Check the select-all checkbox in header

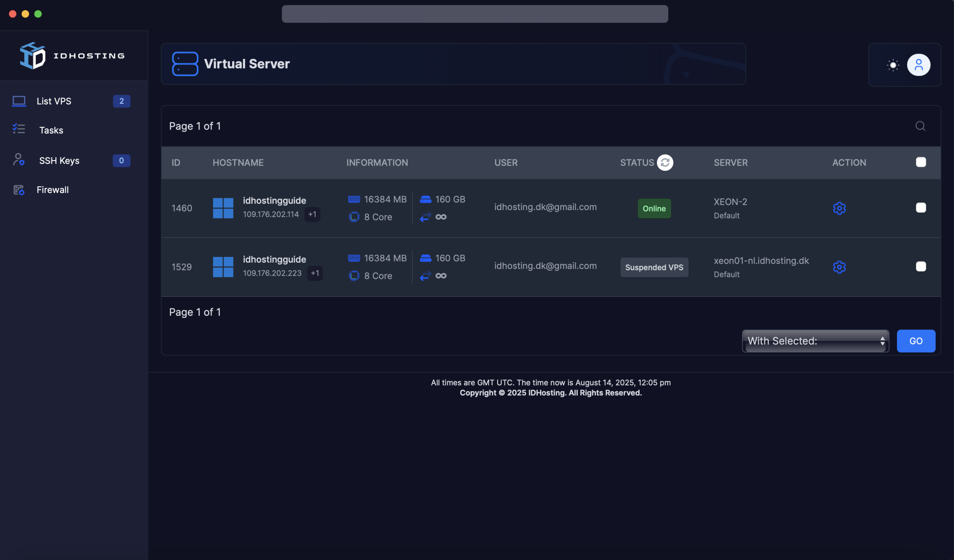(921, 162)
